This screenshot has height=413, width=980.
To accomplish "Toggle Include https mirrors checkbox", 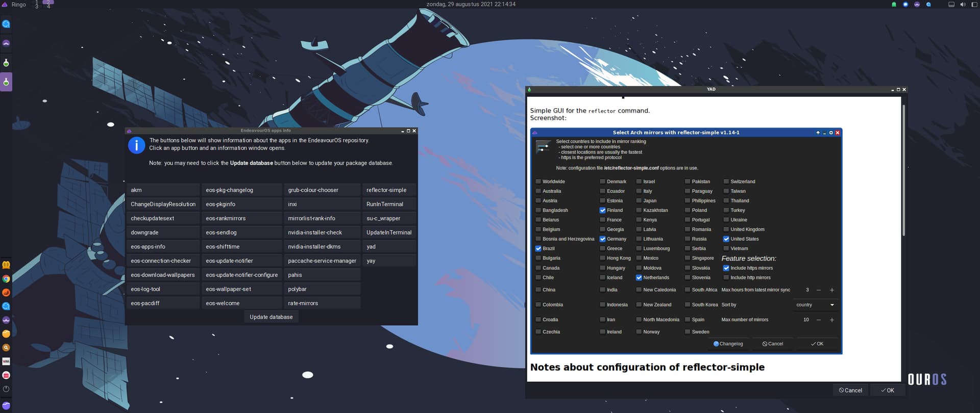I will click(726, 268).
